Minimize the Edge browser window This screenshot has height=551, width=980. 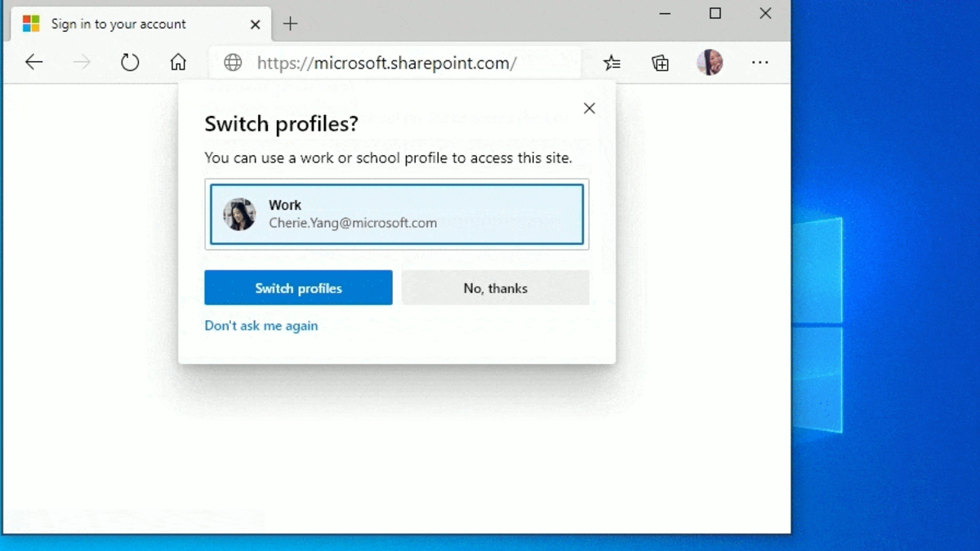pyautogui.click(x=665, y=13)
